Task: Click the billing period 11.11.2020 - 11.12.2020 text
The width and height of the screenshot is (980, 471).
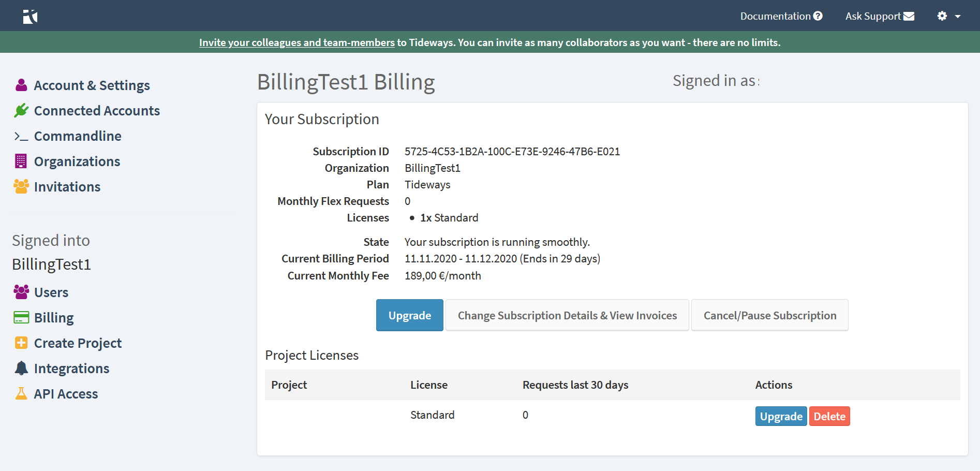Action: click(461, 258)
